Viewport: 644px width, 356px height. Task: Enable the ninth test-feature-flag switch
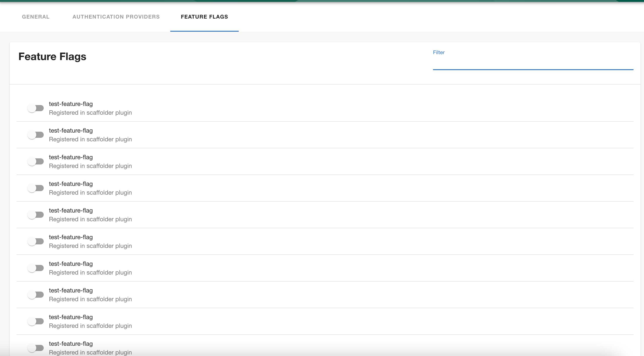(x=36, y=321)
